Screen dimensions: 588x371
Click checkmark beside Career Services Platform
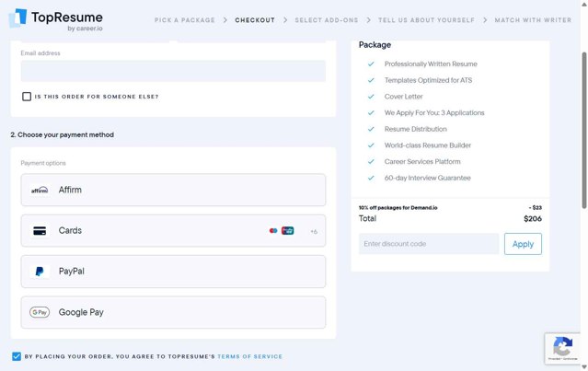tap(371, 162)
